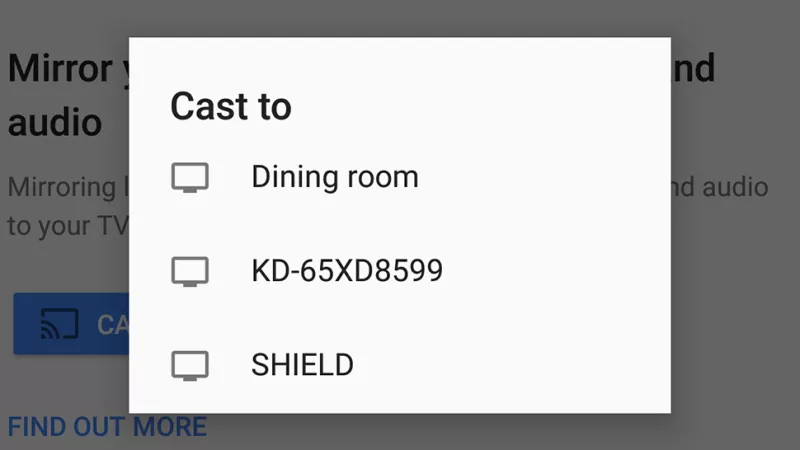
Task: Click the 'to your TV' description line
Action: [x=68, y=226]
